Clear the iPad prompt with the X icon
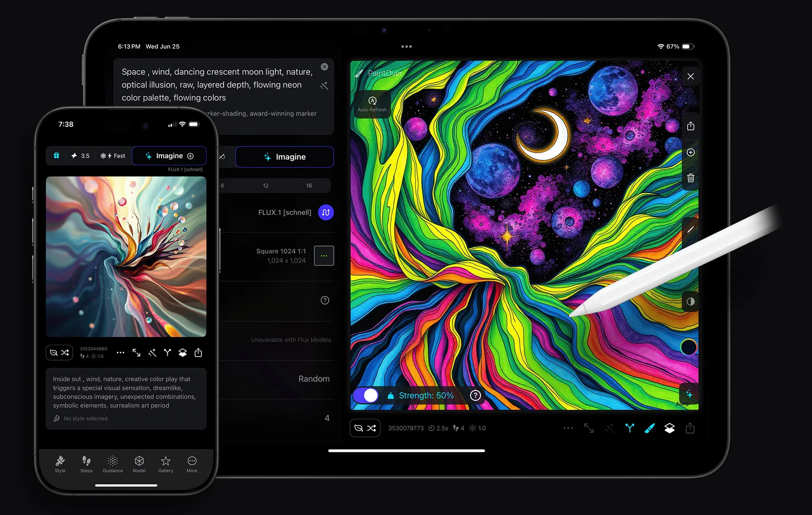 point(324,67)
